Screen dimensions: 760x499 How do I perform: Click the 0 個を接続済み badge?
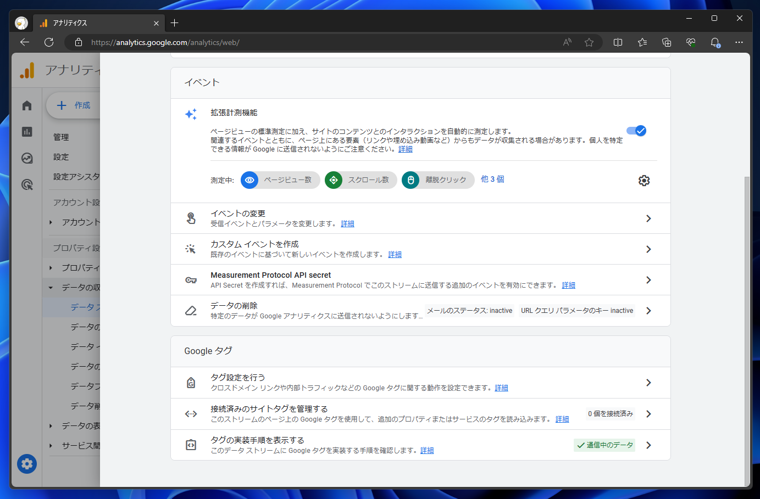point(610,414)
